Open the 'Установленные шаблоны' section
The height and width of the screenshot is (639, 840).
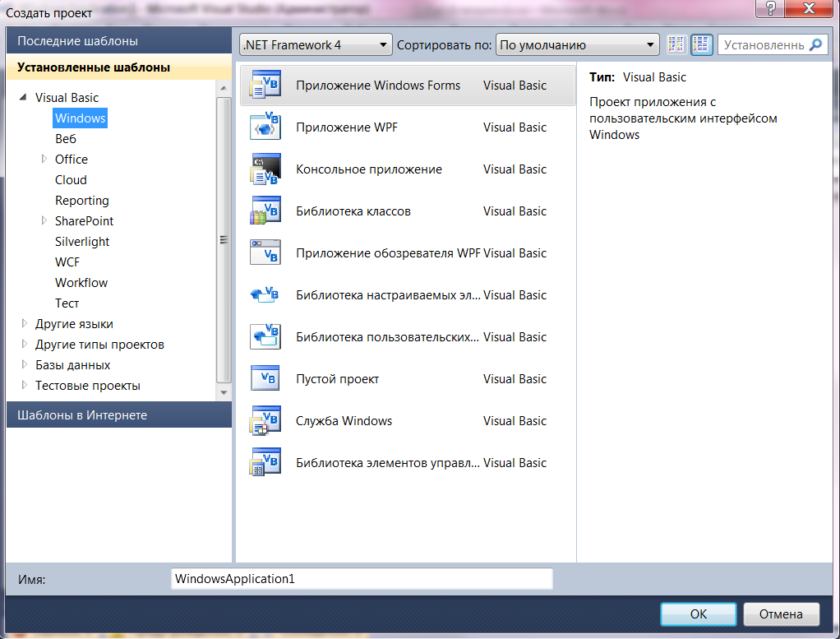pyautogui.click(x=119, y=67)
